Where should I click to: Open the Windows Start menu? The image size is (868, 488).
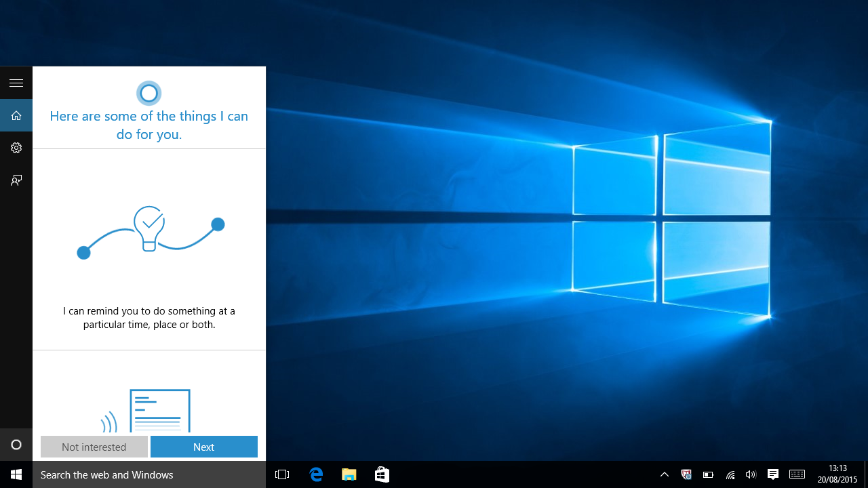pos(16,474)
